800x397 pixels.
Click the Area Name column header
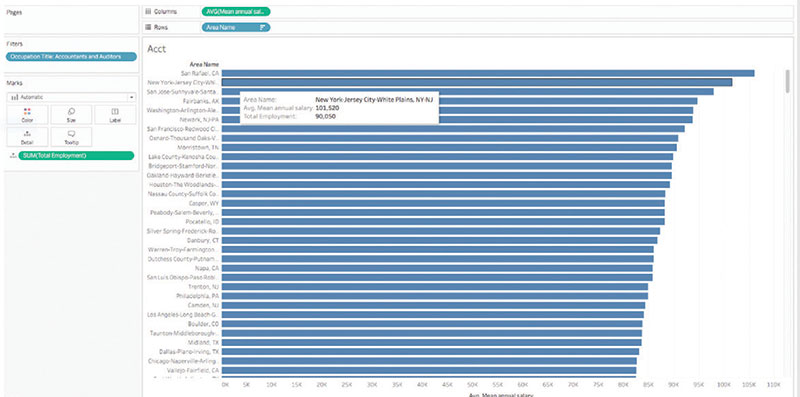[x=204, y=64]
